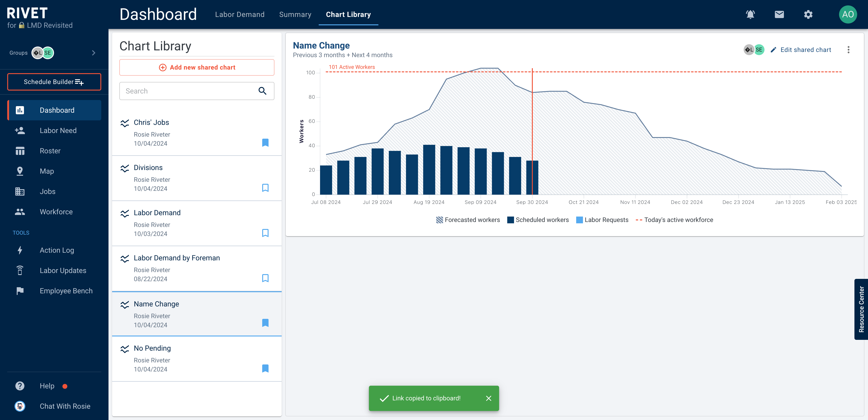
Task: Open the AO user avatar menu
Action: (x=848, y=14)
